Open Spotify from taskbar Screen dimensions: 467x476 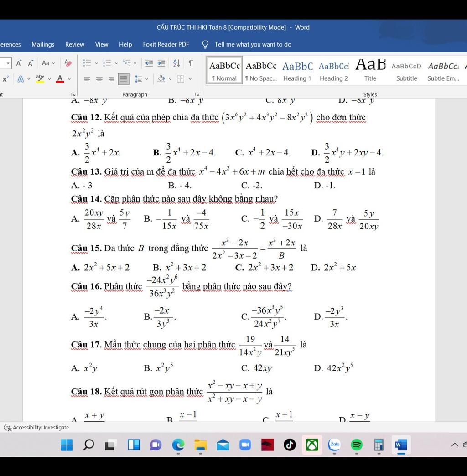pyautogui.click(x=357, y=445)
